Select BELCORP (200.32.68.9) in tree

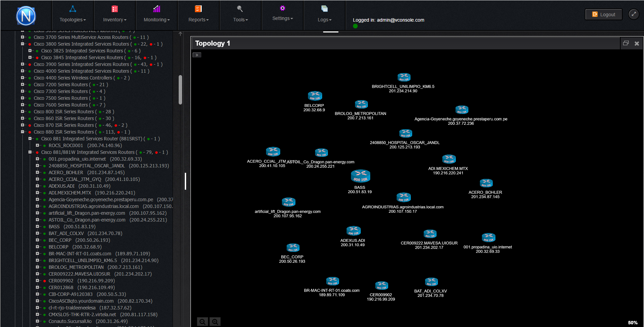pos(75,247)
